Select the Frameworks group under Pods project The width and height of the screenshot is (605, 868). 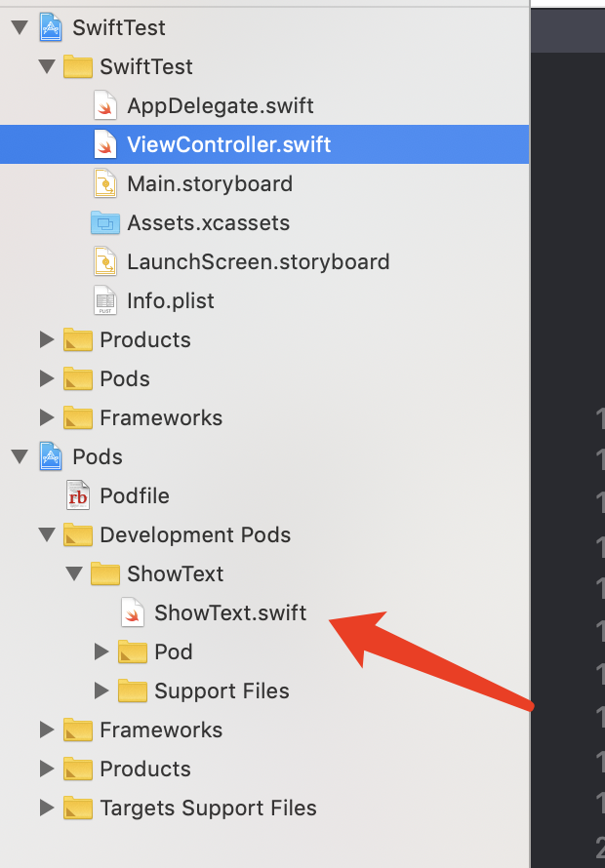pos(161,730)
